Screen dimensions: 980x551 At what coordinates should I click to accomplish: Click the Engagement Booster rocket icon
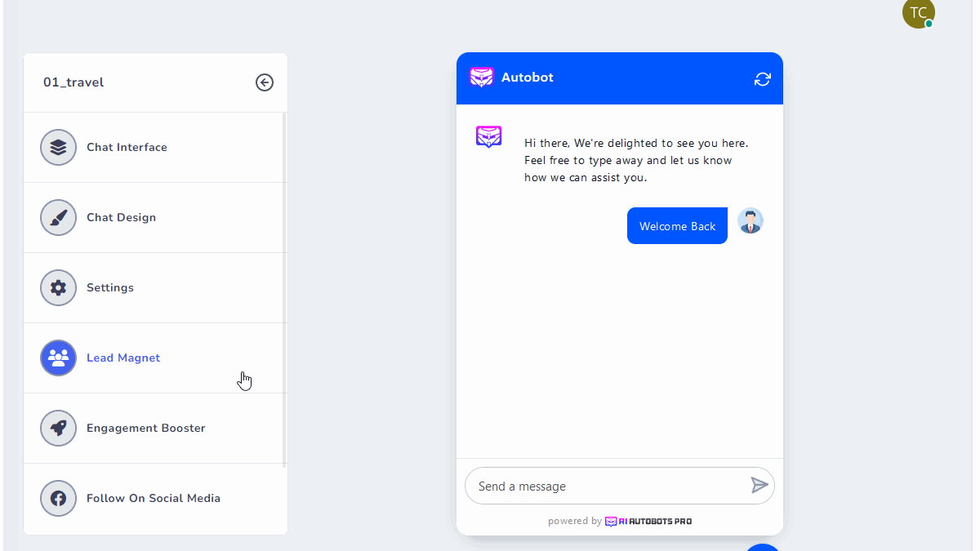tap(58, 429)
